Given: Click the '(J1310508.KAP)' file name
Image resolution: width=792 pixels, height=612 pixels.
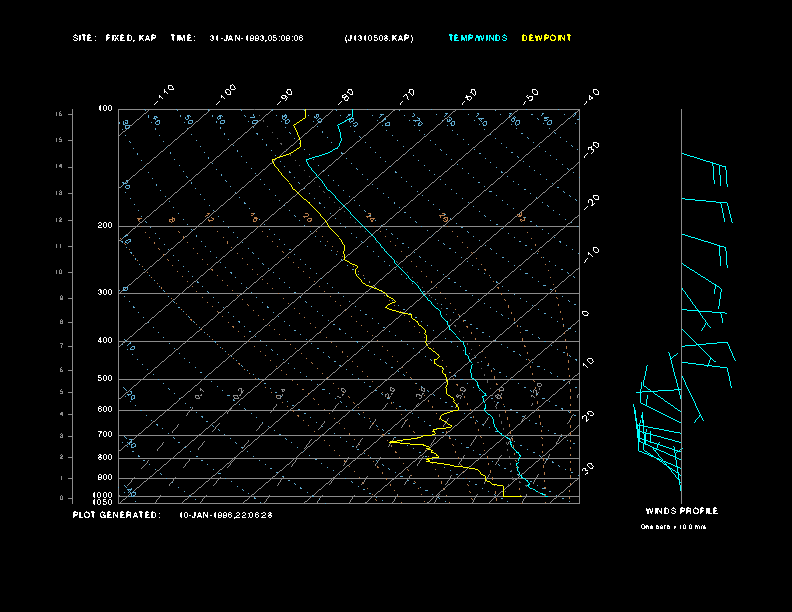Looking at the screenshot, I should [x=379, y=38].
